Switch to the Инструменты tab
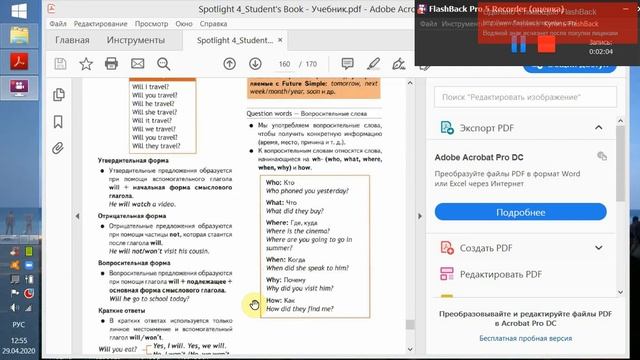640x360 pixels. (x=136, y=40)
